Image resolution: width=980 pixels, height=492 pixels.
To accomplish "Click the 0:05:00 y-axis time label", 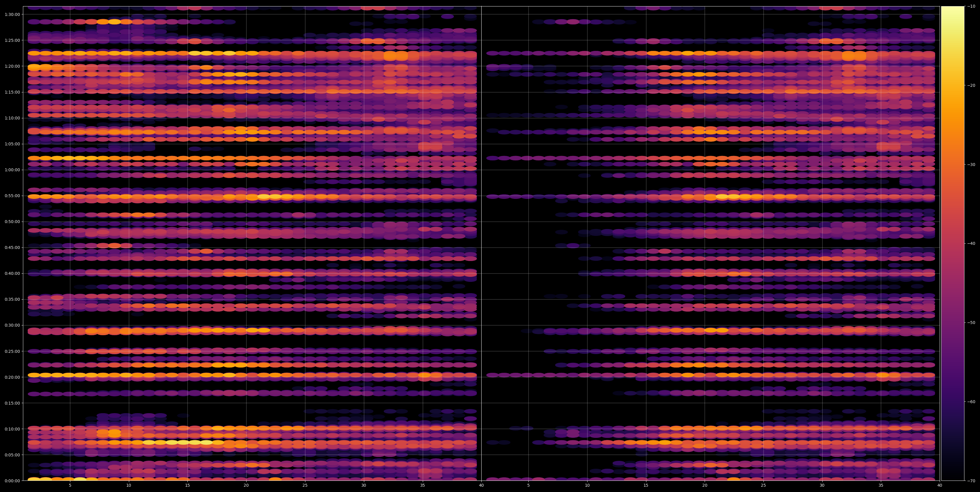I will pos(12,455).
